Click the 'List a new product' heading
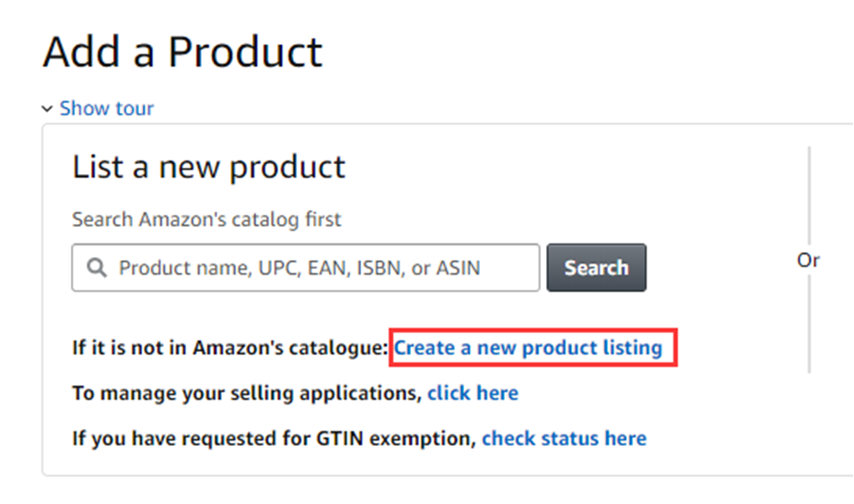Image resolution: width=854 pixels, height=504 pixels. point(208,167)
